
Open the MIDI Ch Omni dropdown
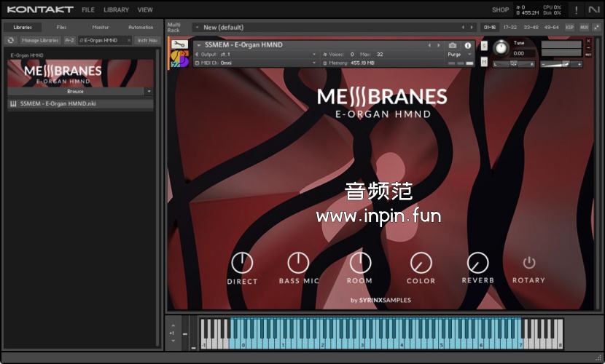pyautogui.click(x=313, y=63)
